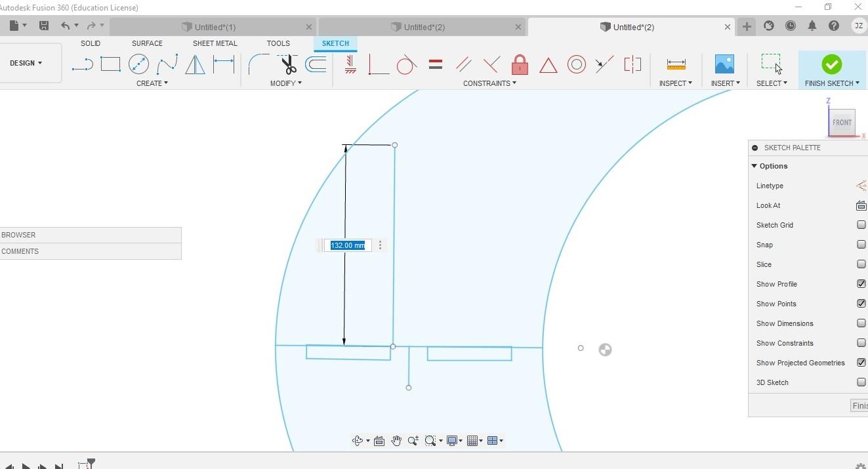This screenshot has height=469, width=868.
Task: Apply the Midpoint triangle constraint
Action: (548, 65)
